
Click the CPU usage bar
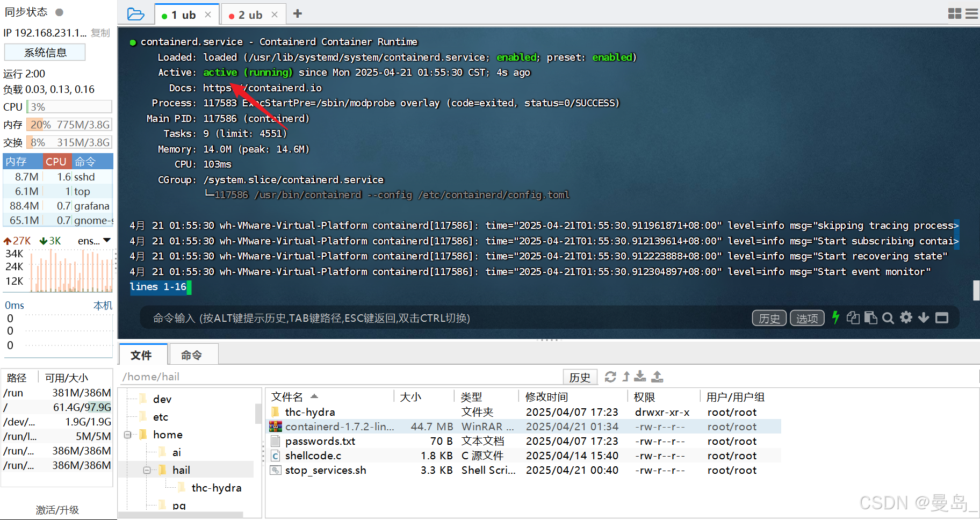pyautogui.click(x=69, y=107)
